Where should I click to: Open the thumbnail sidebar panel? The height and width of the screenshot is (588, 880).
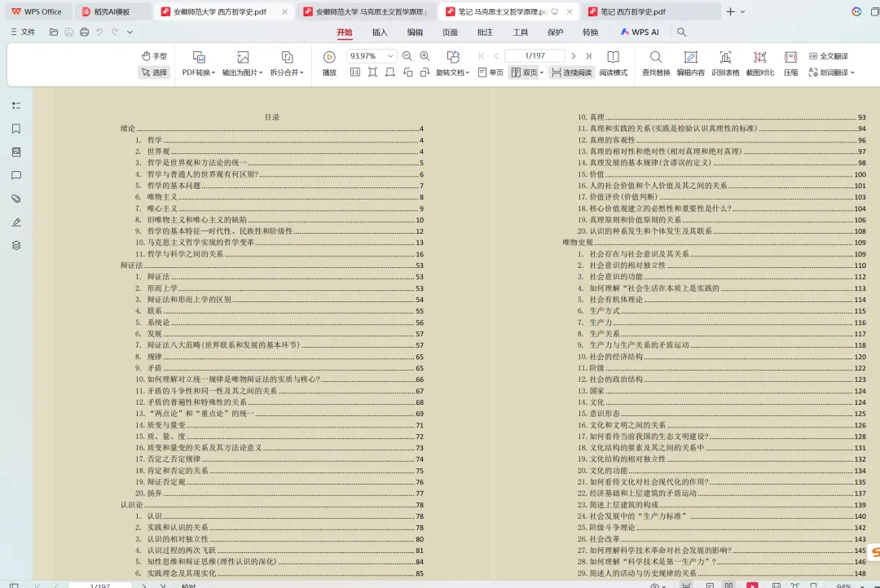(x=16, y=152)
